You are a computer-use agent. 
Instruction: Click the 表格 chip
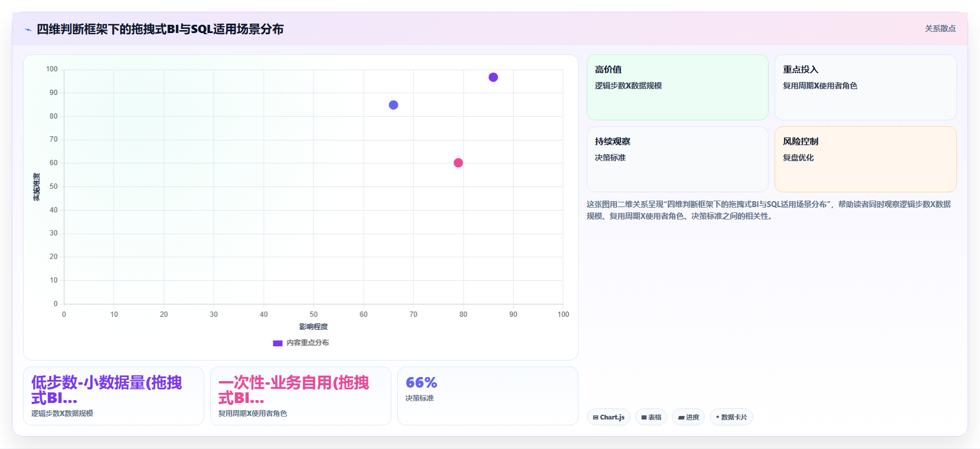pyautogui.click(x=651, y=417)
